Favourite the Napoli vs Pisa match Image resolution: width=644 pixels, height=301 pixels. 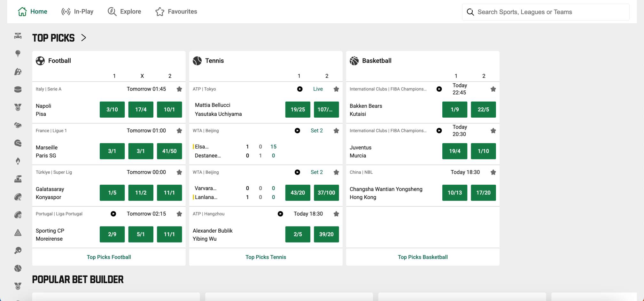[179, 89]
